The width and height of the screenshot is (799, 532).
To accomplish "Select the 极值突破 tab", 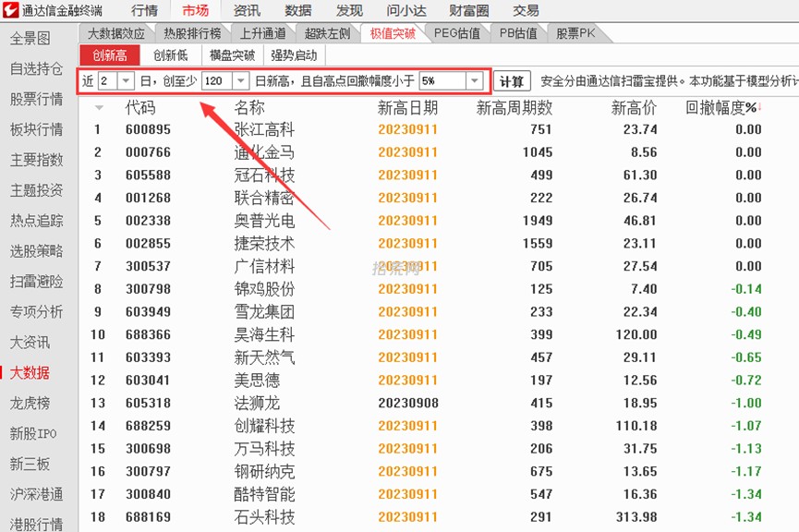I will pos(393,33).
